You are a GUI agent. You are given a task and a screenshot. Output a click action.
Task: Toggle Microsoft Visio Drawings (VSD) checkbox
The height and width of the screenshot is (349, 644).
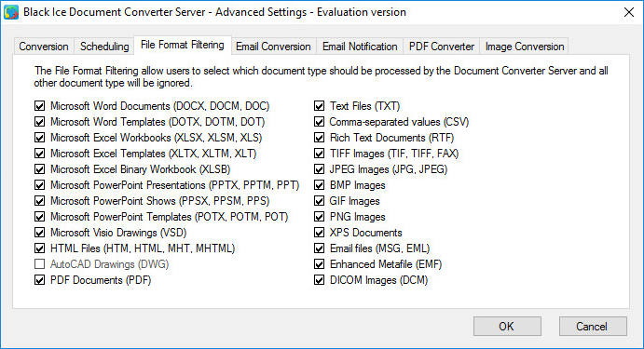(39, 233)
